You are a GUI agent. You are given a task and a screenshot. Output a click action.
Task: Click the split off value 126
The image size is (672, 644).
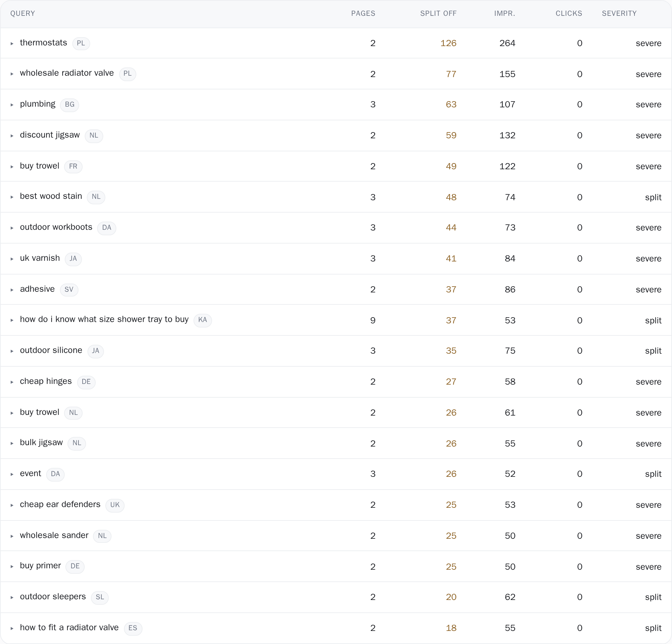(x=448, y=43)
